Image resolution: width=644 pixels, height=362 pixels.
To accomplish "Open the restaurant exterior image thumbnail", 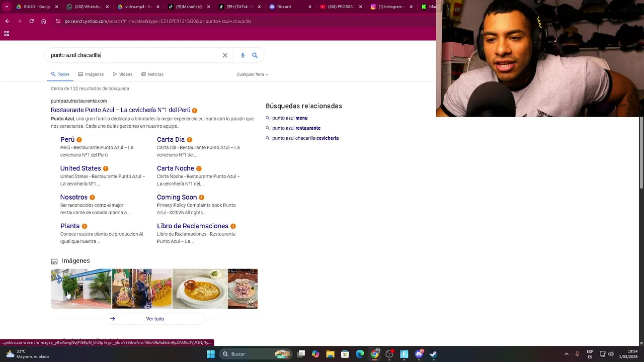I will tap(81, 289).
